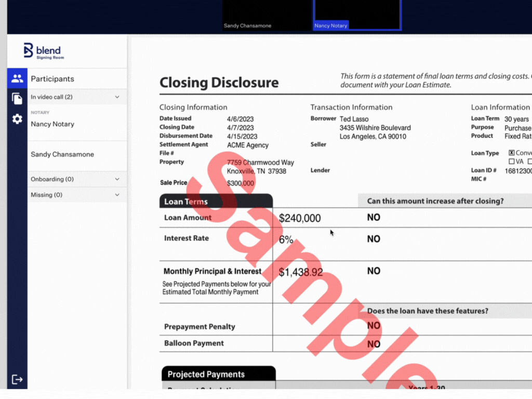Click the Date Issued value 4/6/2023
This screenshot has height=399, width=532.
click(240, 119)
